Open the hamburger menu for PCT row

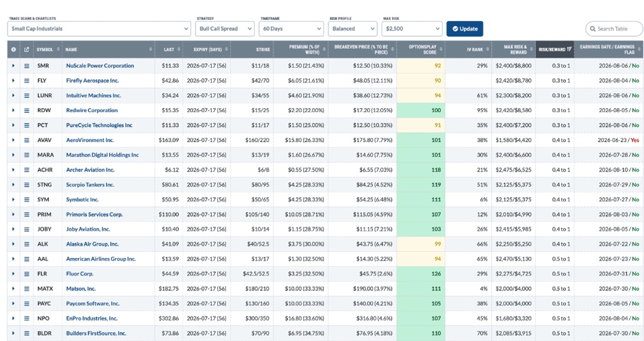(27, 125)
